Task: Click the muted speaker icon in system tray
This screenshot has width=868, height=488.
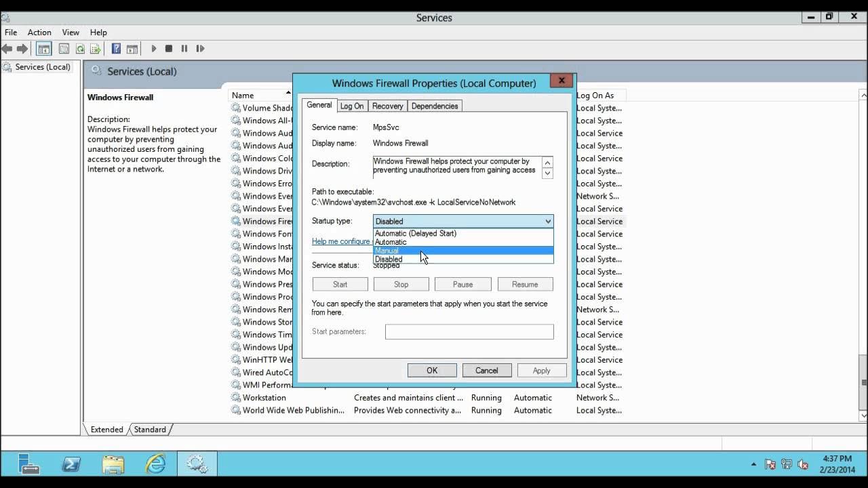Action: coord(803,464)
